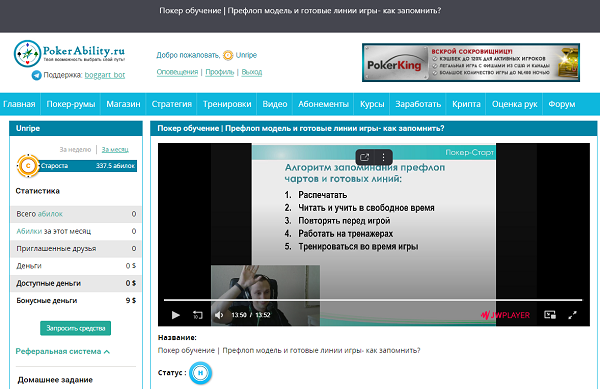The image size is (600, 389).
Task: Click the Unripe username link in header
Action: [x=246, y=55]
